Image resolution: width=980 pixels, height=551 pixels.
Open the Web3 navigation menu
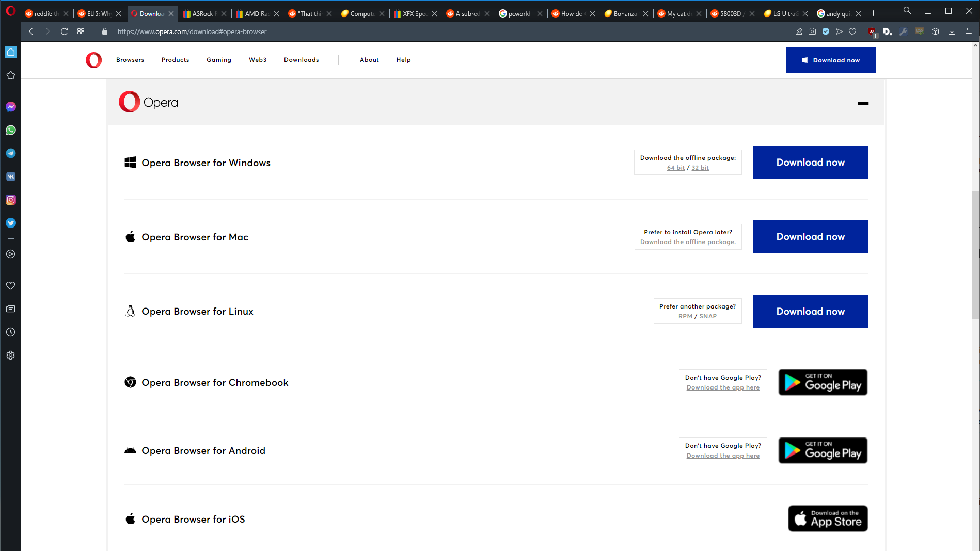258,60
